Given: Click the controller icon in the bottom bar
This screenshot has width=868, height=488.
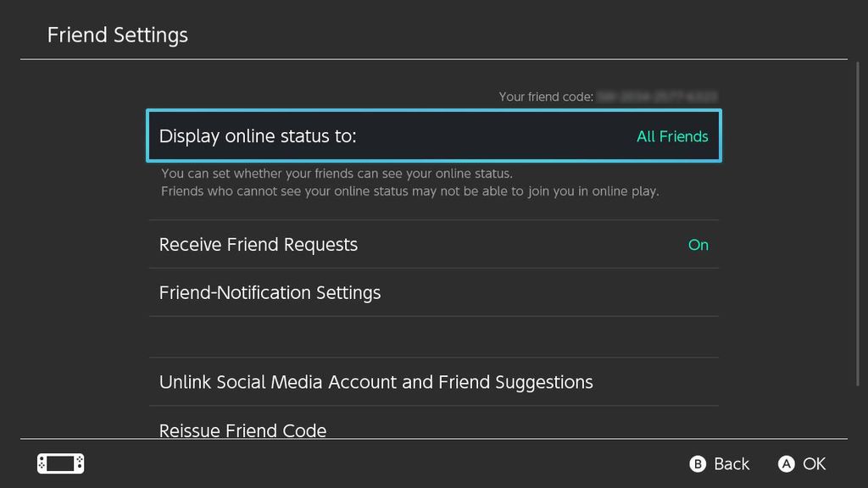Looking at the screenshot, I should (59, 463).
